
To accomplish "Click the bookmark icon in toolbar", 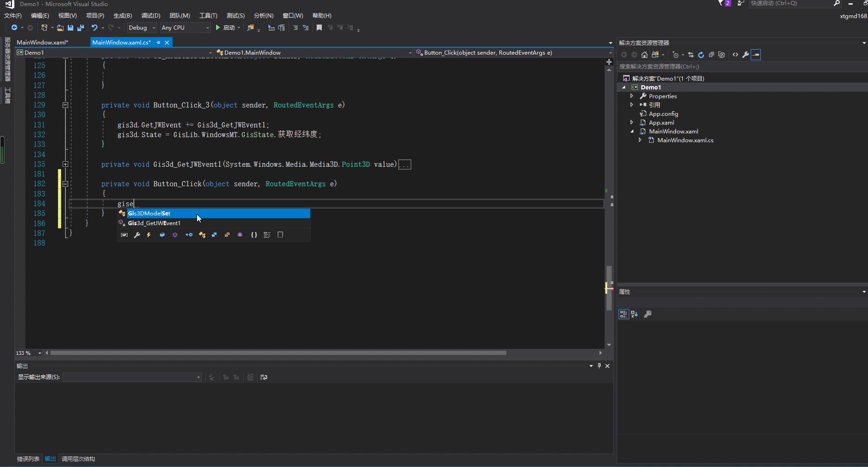I will pos(319,28).
